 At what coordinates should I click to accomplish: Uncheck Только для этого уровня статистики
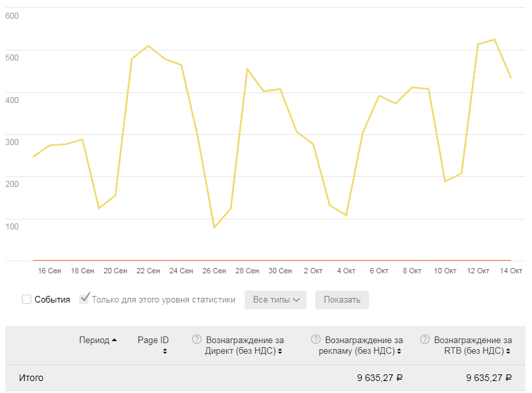(x=84, y=299)
